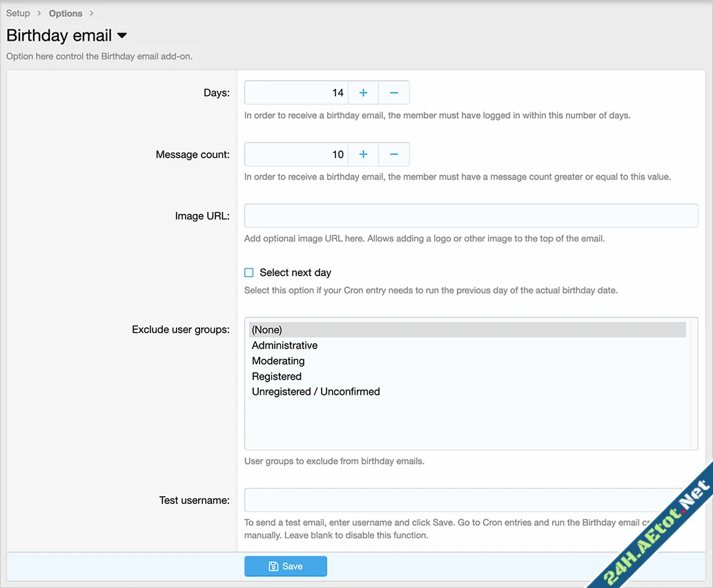Select Unregistered / Unconfirmed group
713x588 pixels.
point(315,391)
